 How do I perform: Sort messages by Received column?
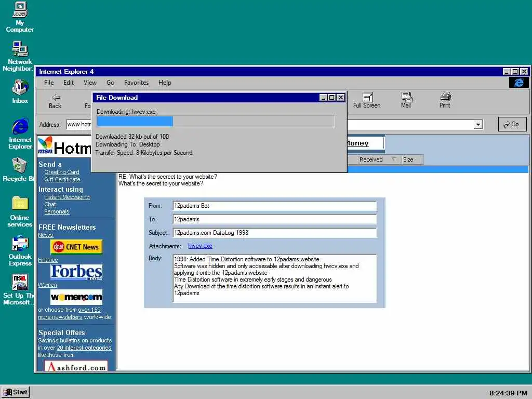point(379,159)
